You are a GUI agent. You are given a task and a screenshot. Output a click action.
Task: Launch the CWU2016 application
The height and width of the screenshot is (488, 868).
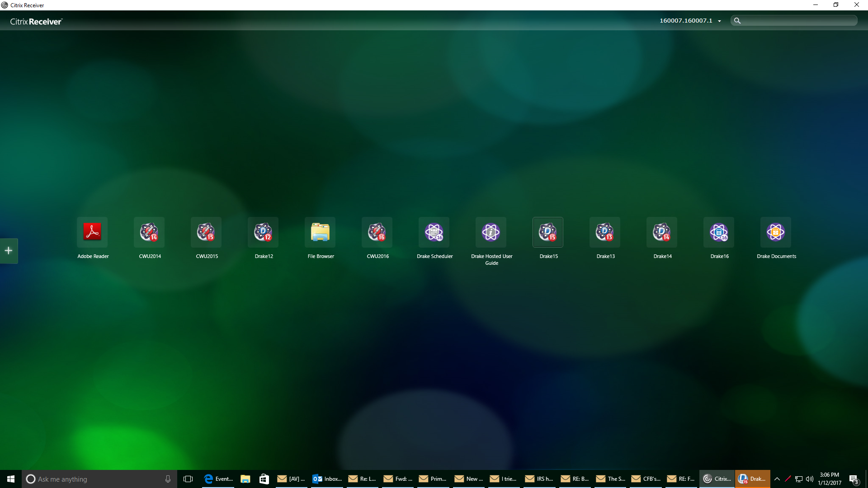pyautogui.click(x=377, y=232)
